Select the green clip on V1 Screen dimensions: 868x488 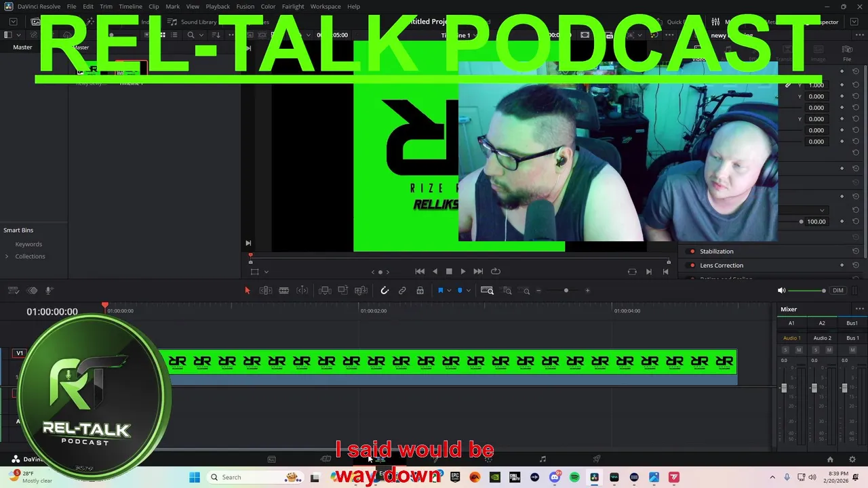click(448, 367)
